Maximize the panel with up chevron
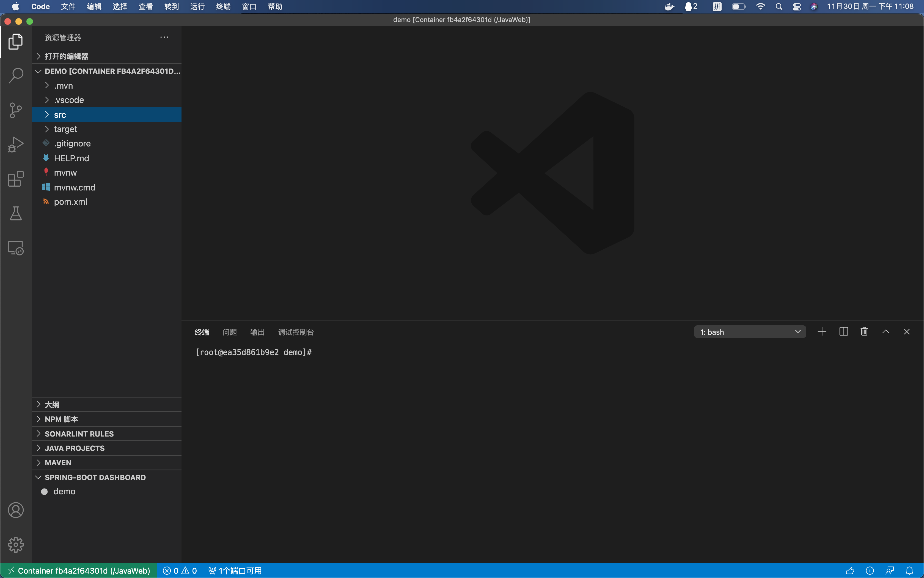The width and height of the screenshot is (924, 578). tap(886, 331)
